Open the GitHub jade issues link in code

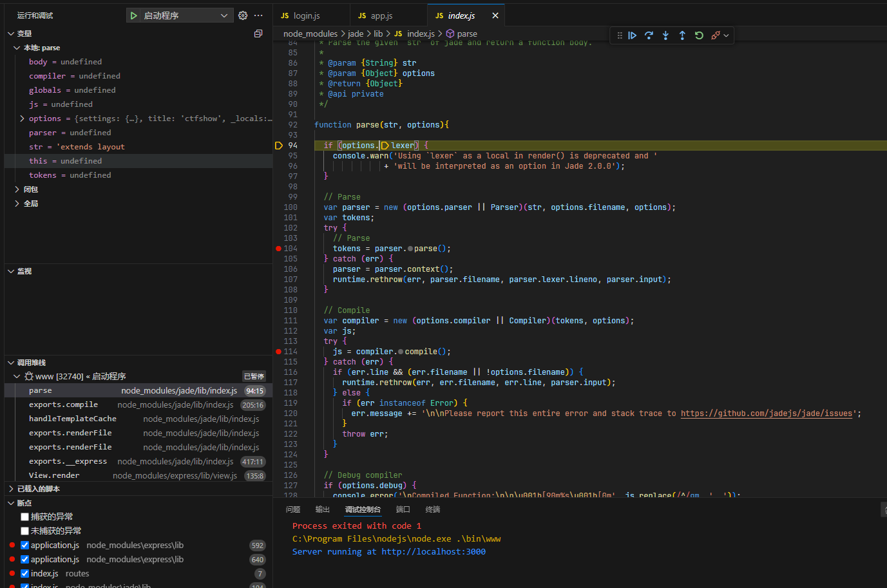point(767,413)
